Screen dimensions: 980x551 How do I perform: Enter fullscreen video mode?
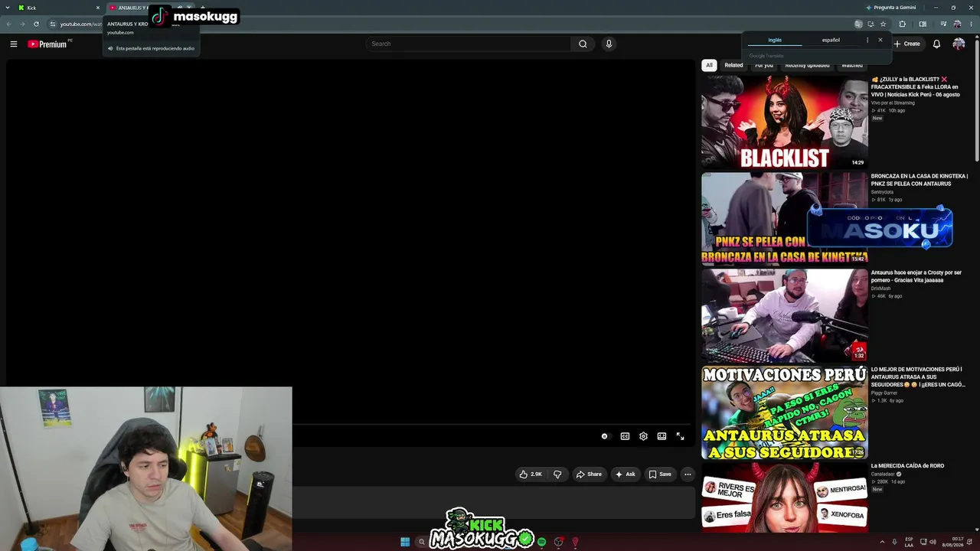click(x=680, y=436)
